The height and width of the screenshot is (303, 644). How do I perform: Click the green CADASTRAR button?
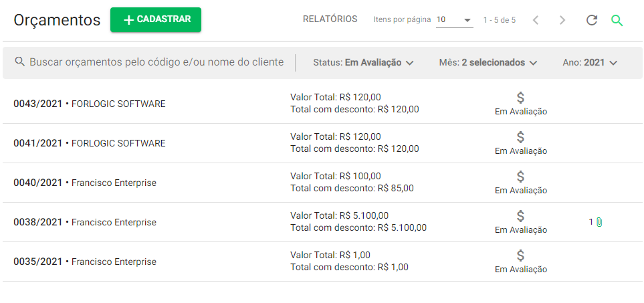(x=156, y=19)
